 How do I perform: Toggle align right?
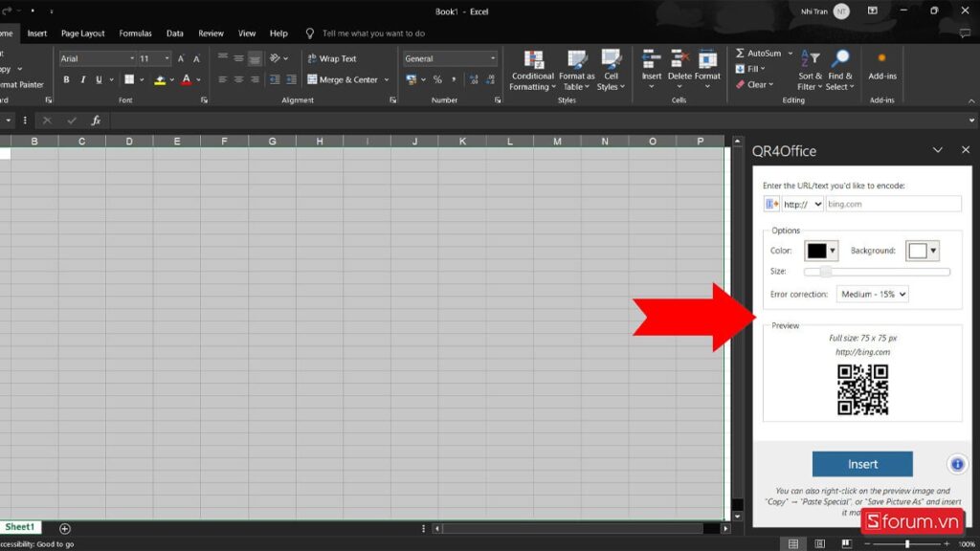[x=255, y=80]
